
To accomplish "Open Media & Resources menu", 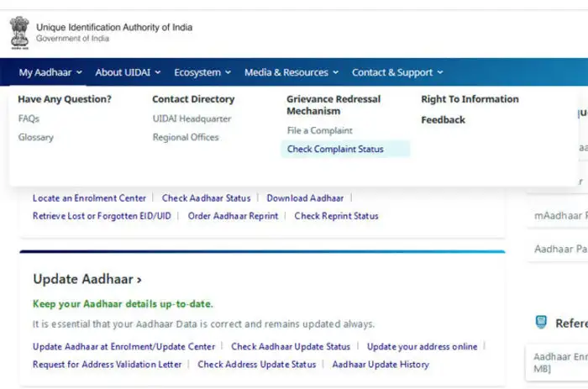I will (x=291, y=72).
